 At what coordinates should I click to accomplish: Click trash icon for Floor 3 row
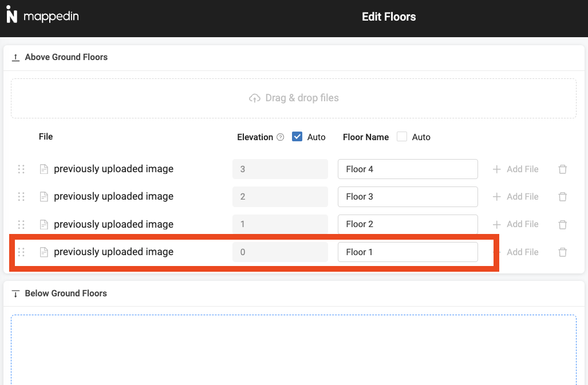[x=562, y=197]
